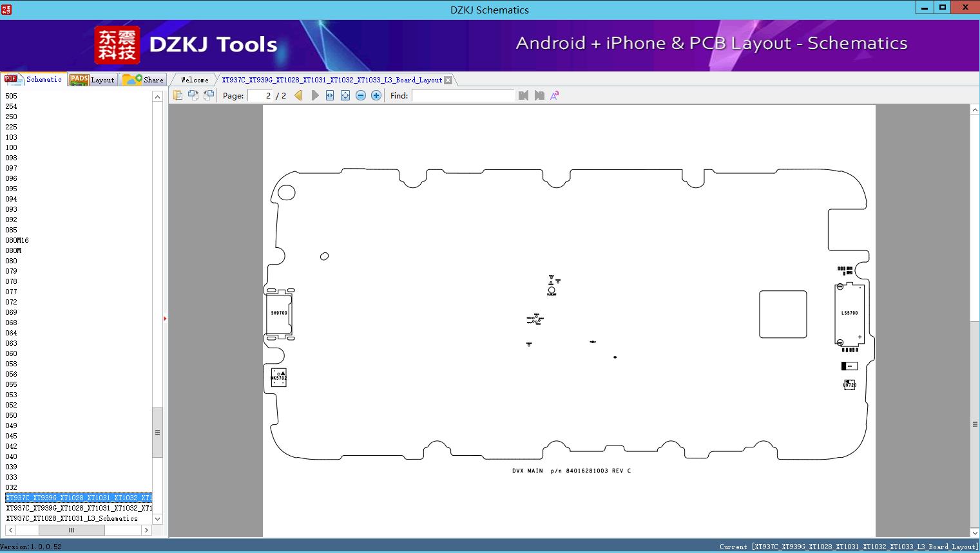Click the copy pages icon in toolbar

pos(178,95)
